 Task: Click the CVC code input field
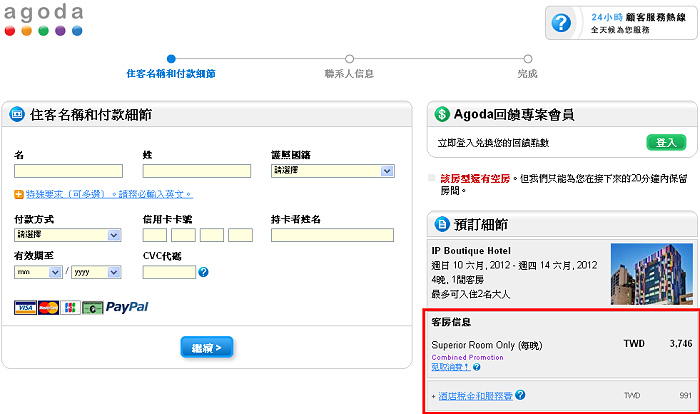(x=169, y=272)
